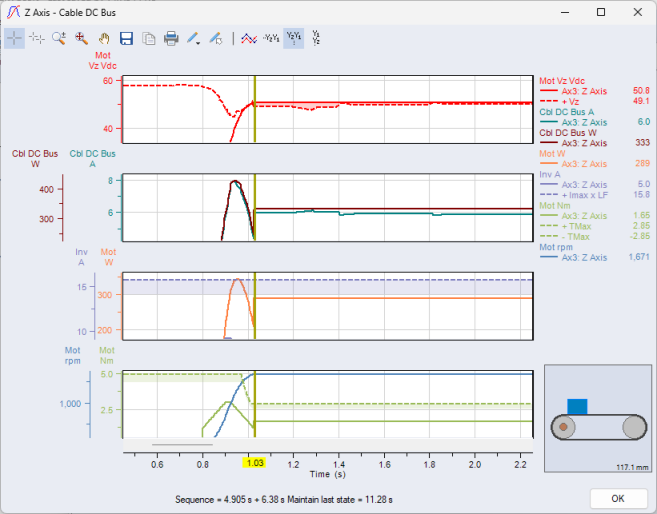The height and width of the screenshot is (514, 657).
Task: Toggle the curve lines display icon
Action: pyautogui.click(x=249, y=38)
